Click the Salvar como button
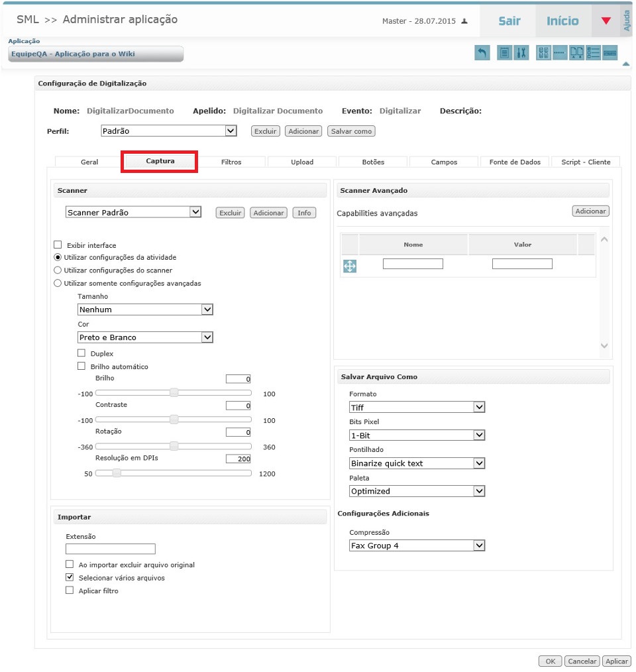The image size is (636, 672). [x=351, y=131]
